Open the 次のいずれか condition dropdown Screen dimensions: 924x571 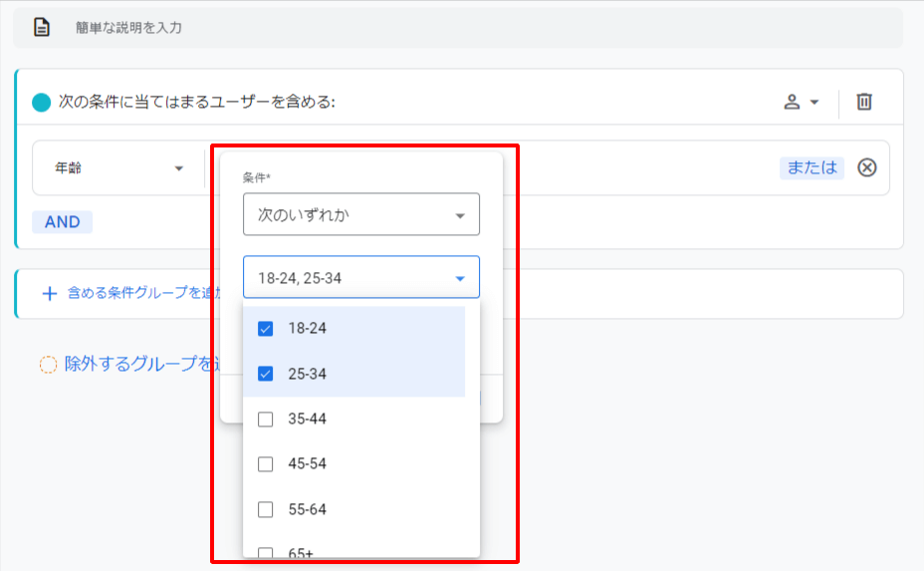pyautogui.click(x=361, y=214)
